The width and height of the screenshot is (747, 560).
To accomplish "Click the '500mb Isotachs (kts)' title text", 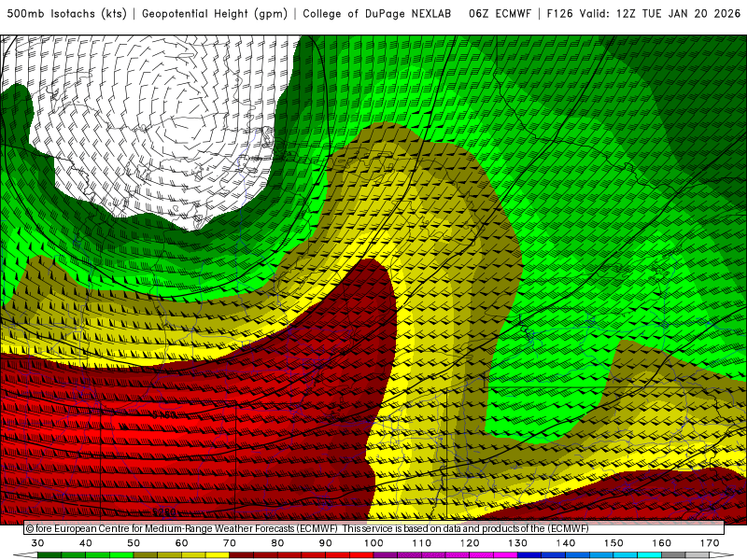I will coord(67,14).
